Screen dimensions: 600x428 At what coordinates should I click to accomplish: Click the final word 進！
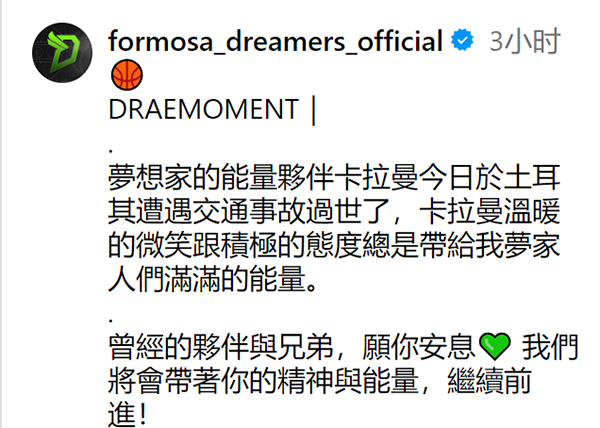(x=127, y=414)
